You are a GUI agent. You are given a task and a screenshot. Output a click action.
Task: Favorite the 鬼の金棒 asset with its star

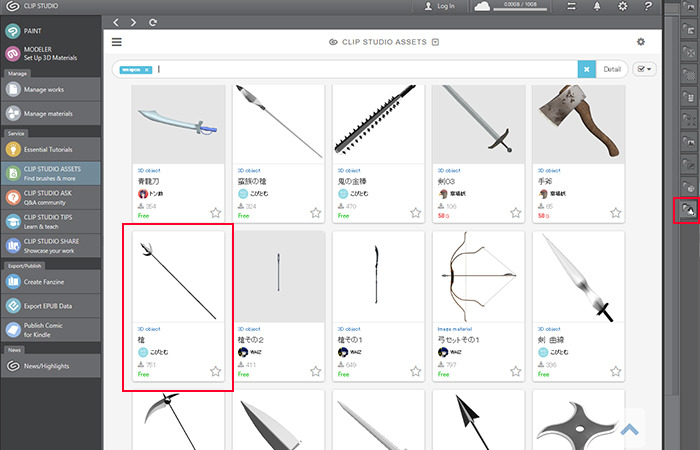click(x=416, y=212)
